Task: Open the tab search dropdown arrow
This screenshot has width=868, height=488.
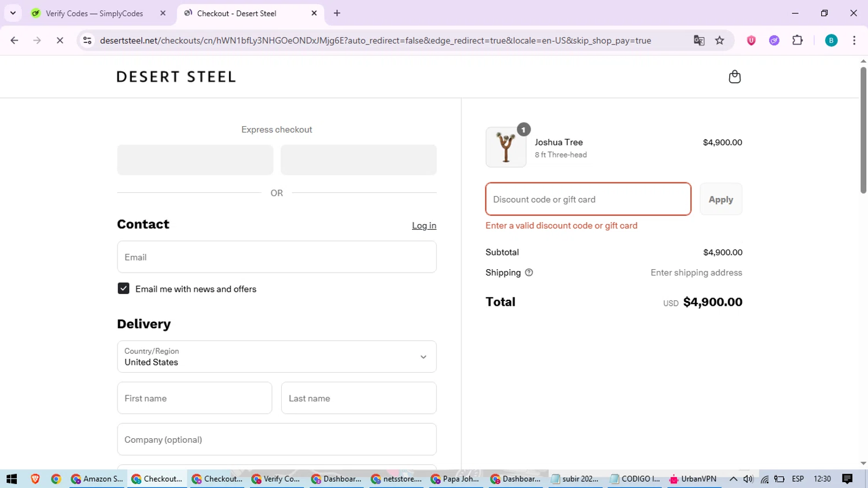Action: 13,13
